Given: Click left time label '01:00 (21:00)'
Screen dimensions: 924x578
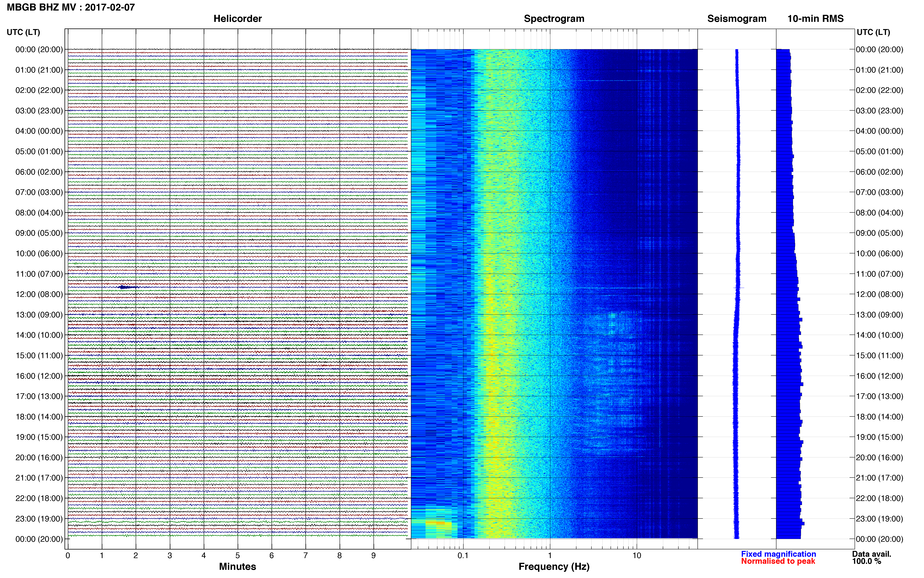Looking at the screenshot, I should click(39, 70).
